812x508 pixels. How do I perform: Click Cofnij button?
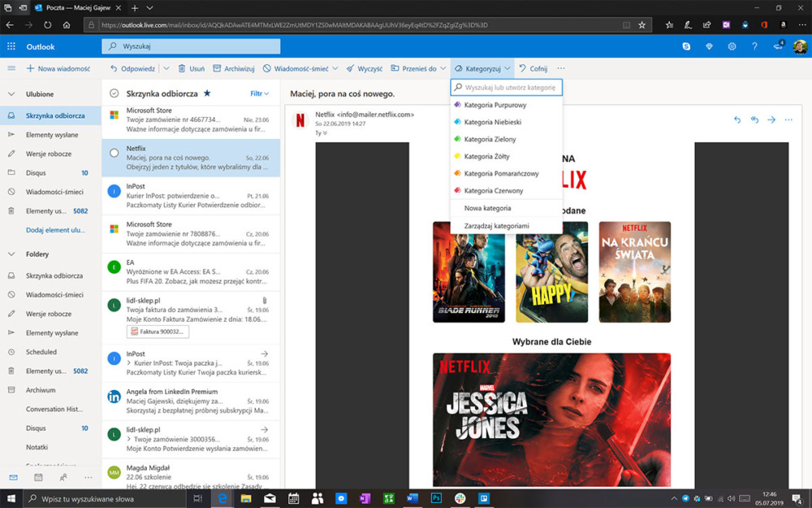pos(533,68)
